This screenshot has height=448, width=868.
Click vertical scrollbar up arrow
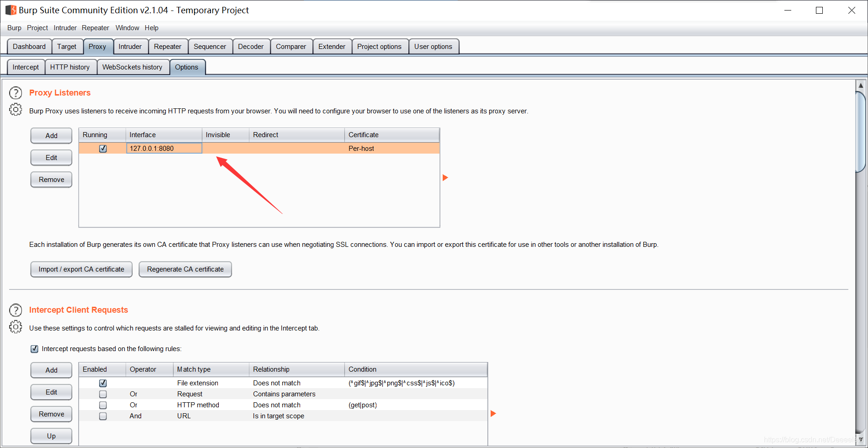pos(861,85)
